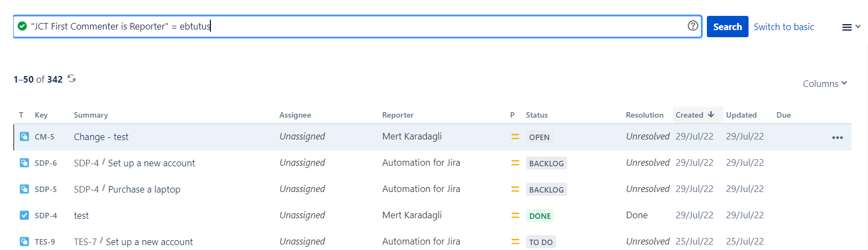Click the DONE status badge of SDP-4

click(x=540, y=216)
